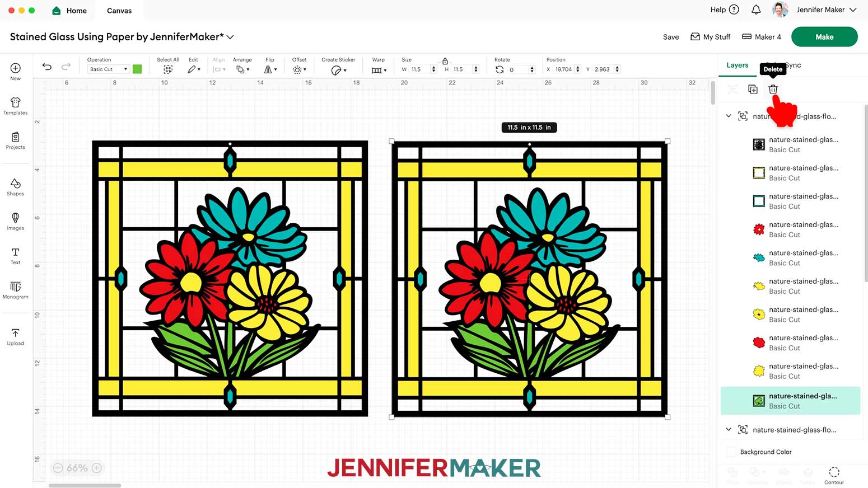This screenshot has height=488, width=868.
Task: Collapse the second nature-stained-glass group
Action: (729, 430)
